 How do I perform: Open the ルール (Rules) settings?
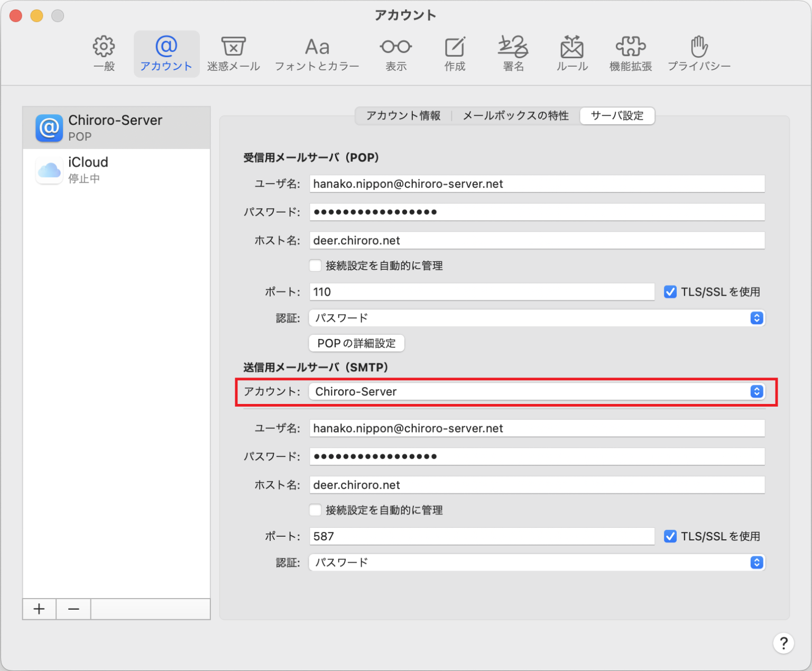(x=571, y=53)
